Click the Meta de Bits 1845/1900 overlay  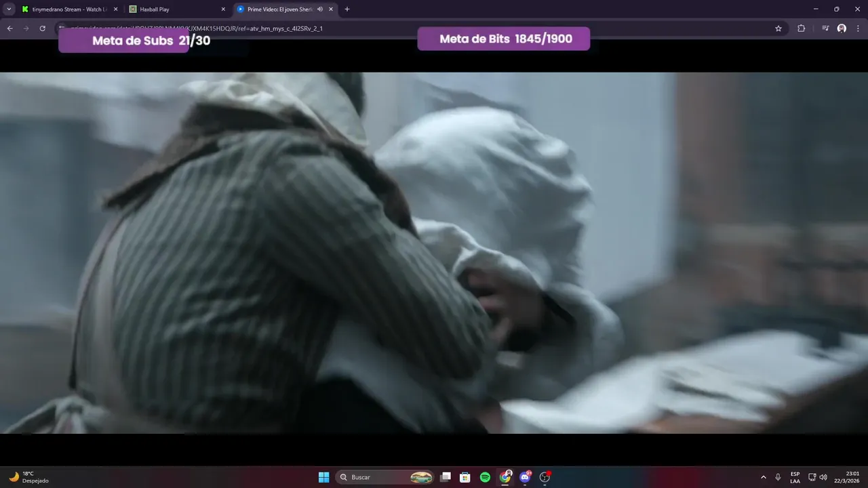pos(504,39)
